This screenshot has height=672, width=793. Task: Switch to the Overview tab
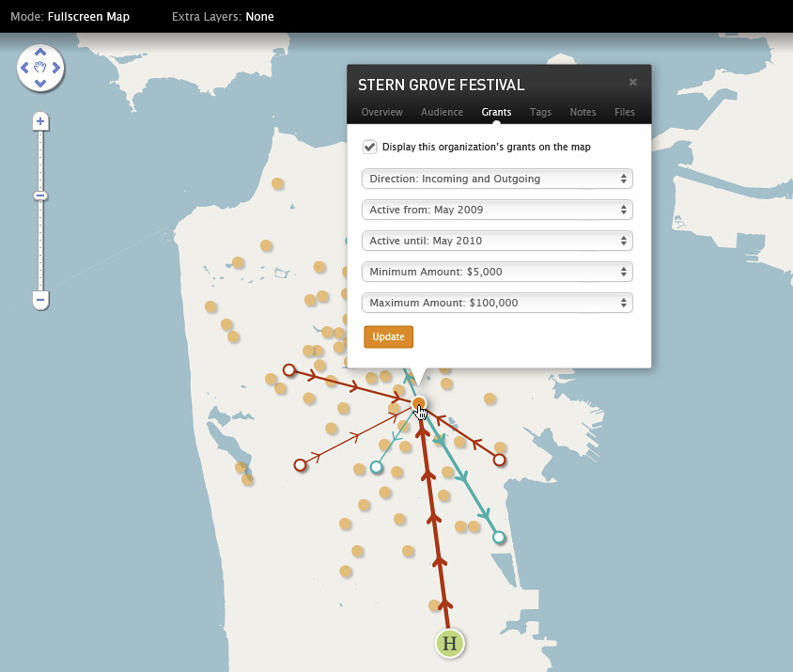(381, 112)
